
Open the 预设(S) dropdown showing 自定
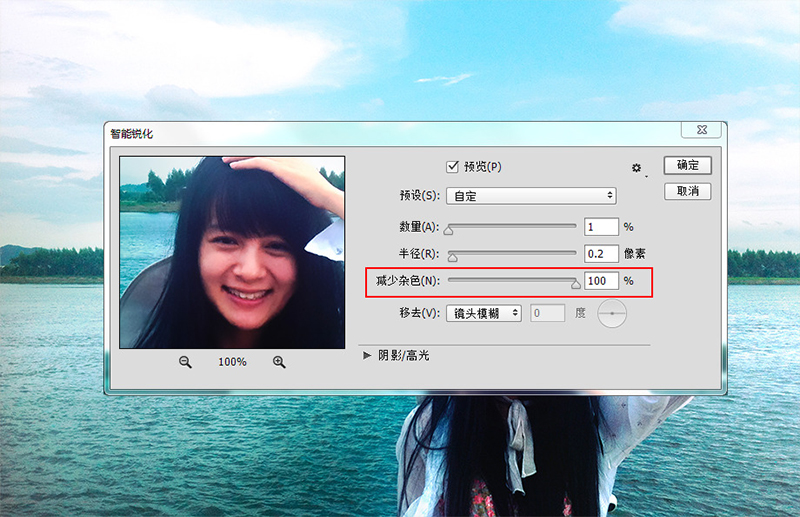point(530,195)
